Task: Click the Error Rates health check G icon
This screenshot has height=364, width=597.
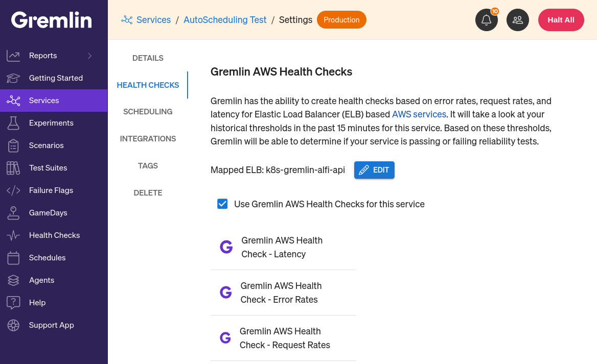Action: coord(226,293)
